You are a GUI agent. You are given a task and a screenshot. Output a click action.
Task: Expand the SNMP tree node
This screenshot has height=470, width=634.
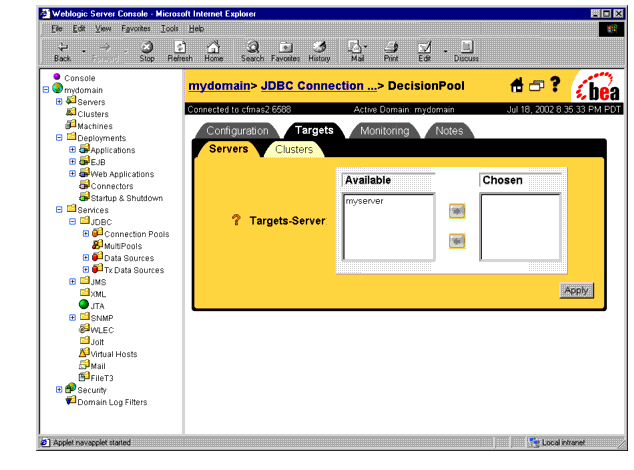click(x=72, y=318)
